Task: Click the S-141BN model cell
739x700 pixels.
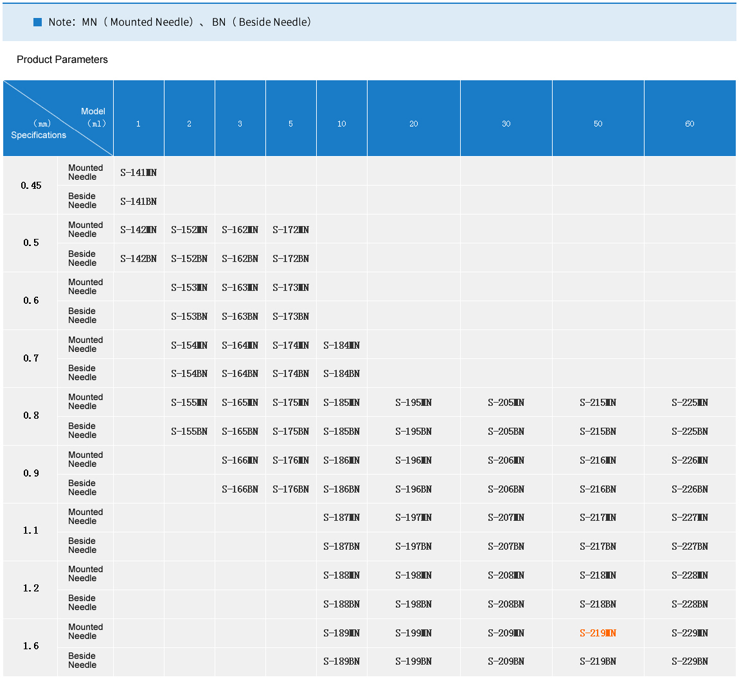Action: coord(138,202)
